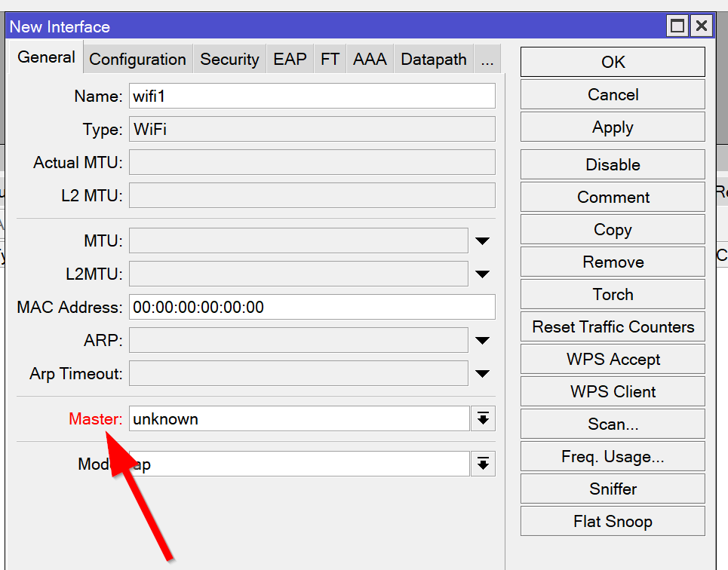The image size is (728, 570).
Task: Remove the interface
Action: 612,262
